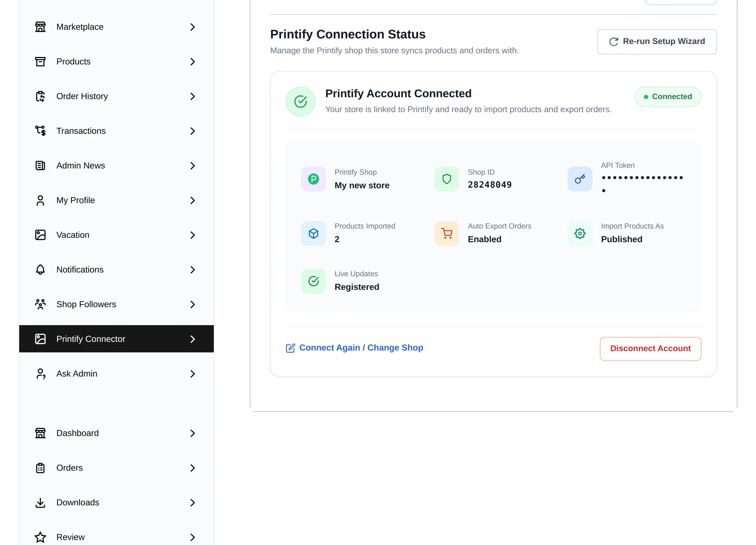756x545 pixels.
Task: Expand the Admin News chevron
Action: tap(192, 166)
